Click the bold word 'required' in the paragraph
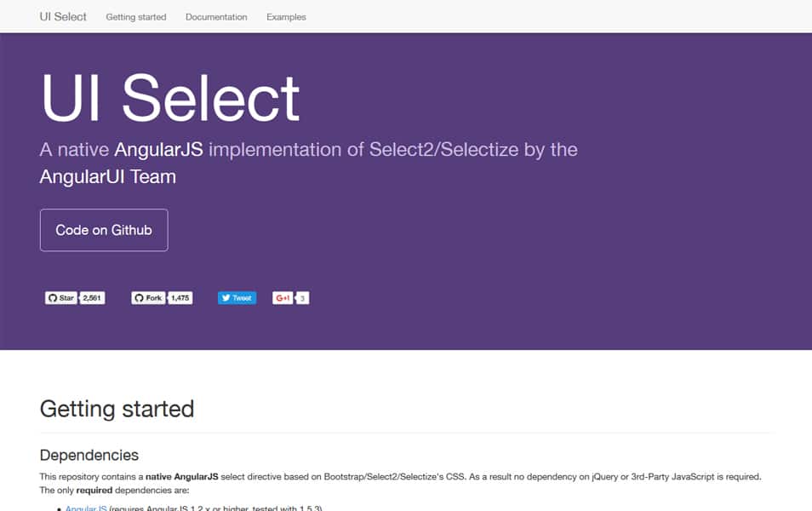Screen dimensions: 812x511 tap(95, 491)
